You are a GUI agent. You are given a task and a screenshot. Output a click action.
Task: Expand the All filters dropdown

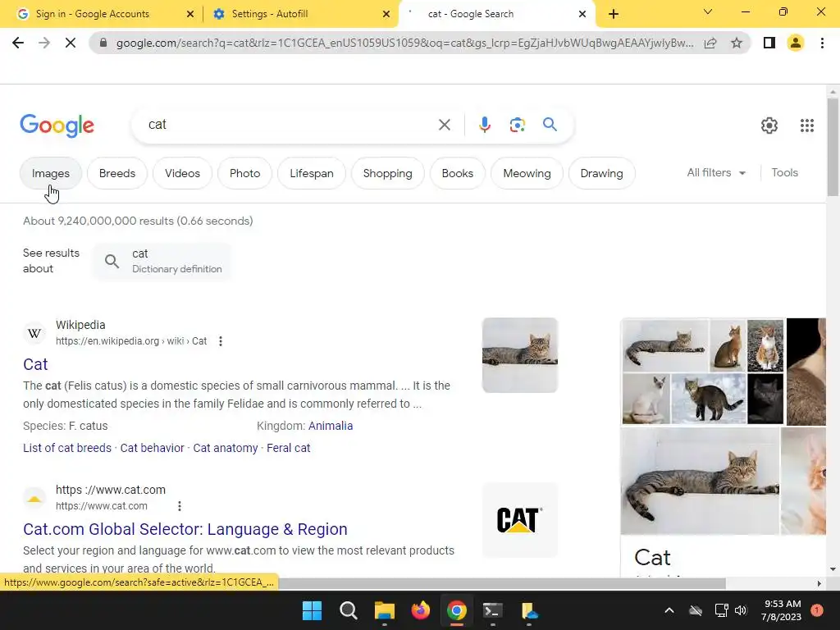pyautogui.click(x=716, y=172)
